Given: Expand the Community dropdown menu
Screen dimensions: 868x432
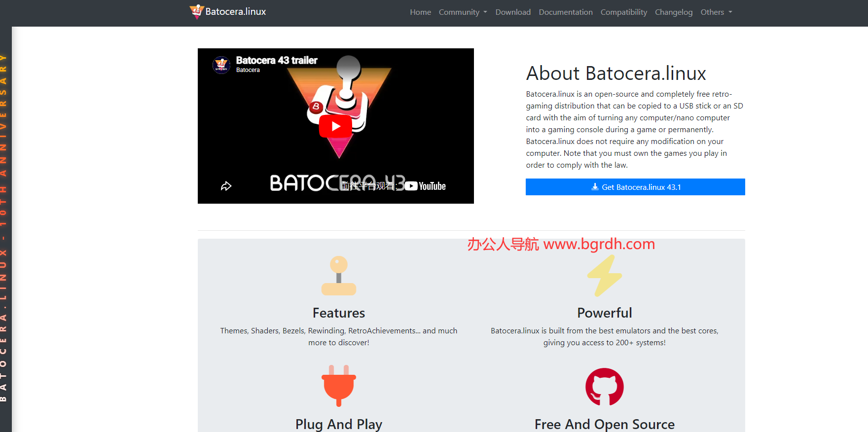Looking at the screenshot, I should (x=463, y=12).
